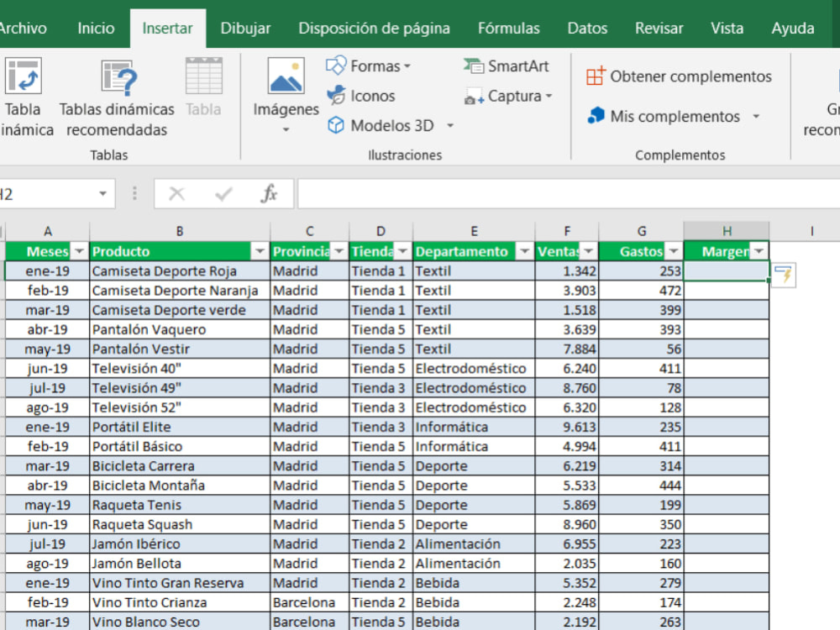
Task: Select the Bicicleta Montaña cell
Action: (x=180, y=486)
